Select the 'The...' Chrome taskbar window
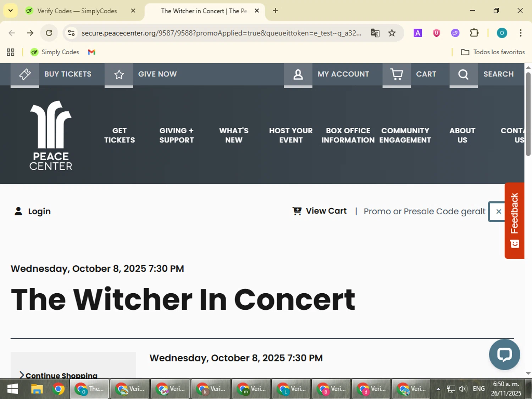The width and height of the screenshot is (532, 399). click(x=89, y=389)
